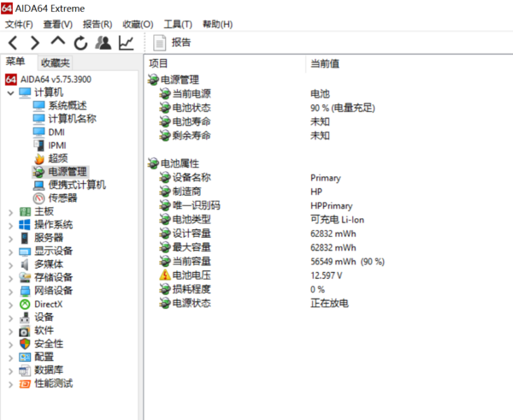This screenshot has height=420, width=513.
Task: Go up one level with up arrow
Action: 58,41
